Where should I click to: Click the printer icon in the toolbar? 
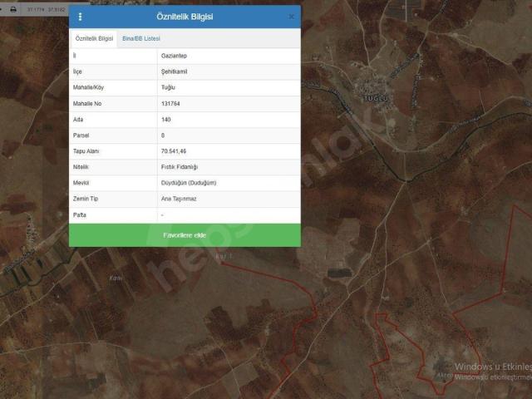tap(13, 9)
